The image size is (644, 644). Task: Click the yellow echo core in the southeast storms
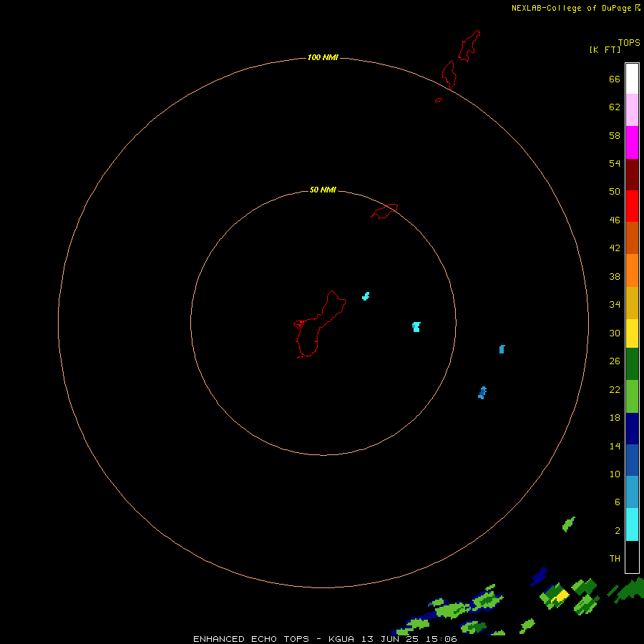coord(561,595)
